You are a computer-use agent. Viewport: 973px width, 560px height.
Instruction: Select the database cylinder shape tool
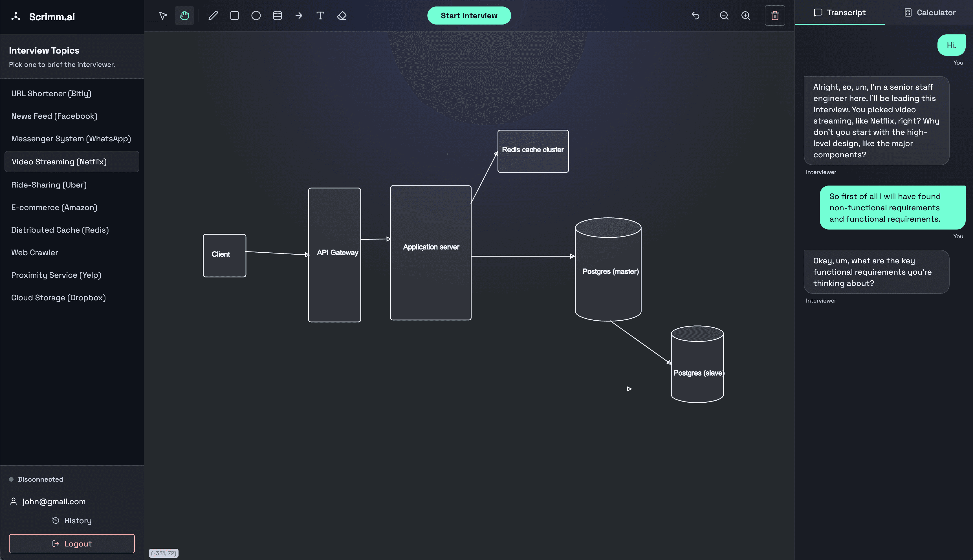point(277,16)
